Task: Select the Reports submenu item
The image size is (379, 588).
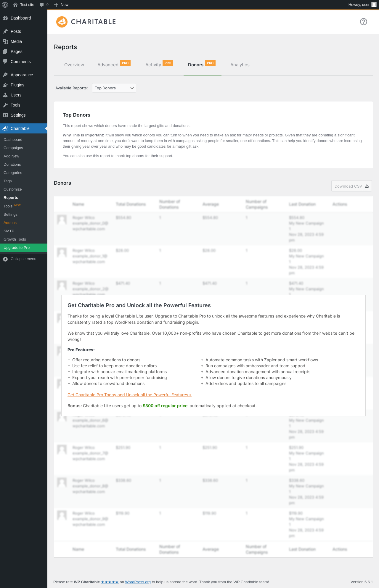Action: [x=24, y=198]
